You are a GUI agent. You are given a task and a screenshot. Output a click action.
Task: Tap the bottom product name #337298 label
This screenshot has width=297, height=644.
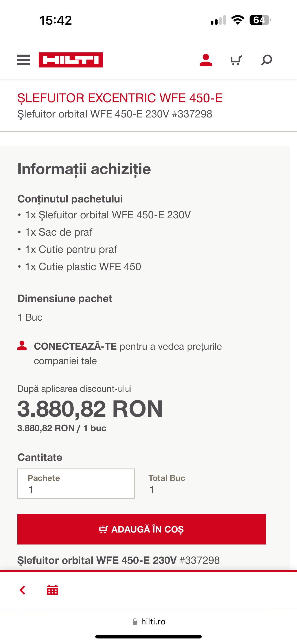[x=119, y=560]
